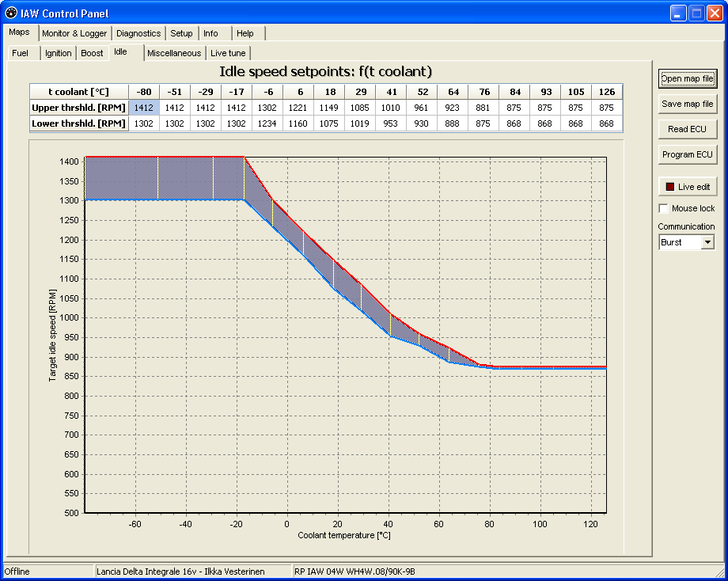Select upper threshold value 881

[x=483, y=108]
